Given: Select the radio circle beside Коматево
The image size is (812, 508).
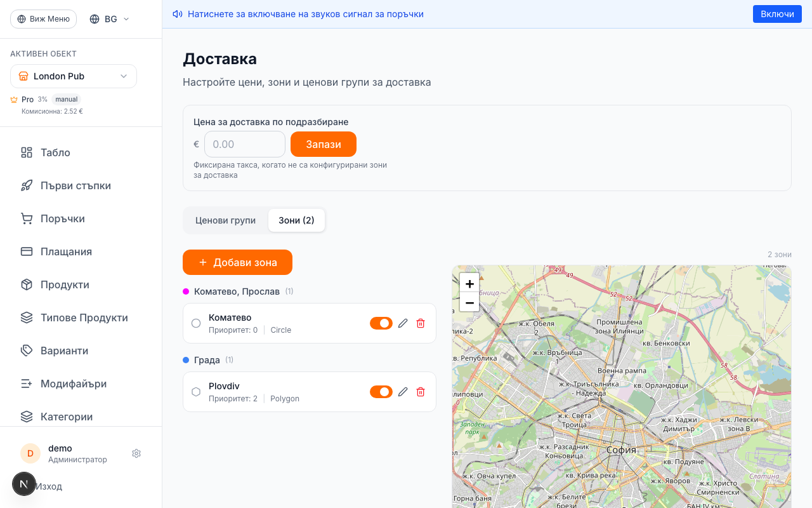Looking at the screenshot, I should pos(196,323).
